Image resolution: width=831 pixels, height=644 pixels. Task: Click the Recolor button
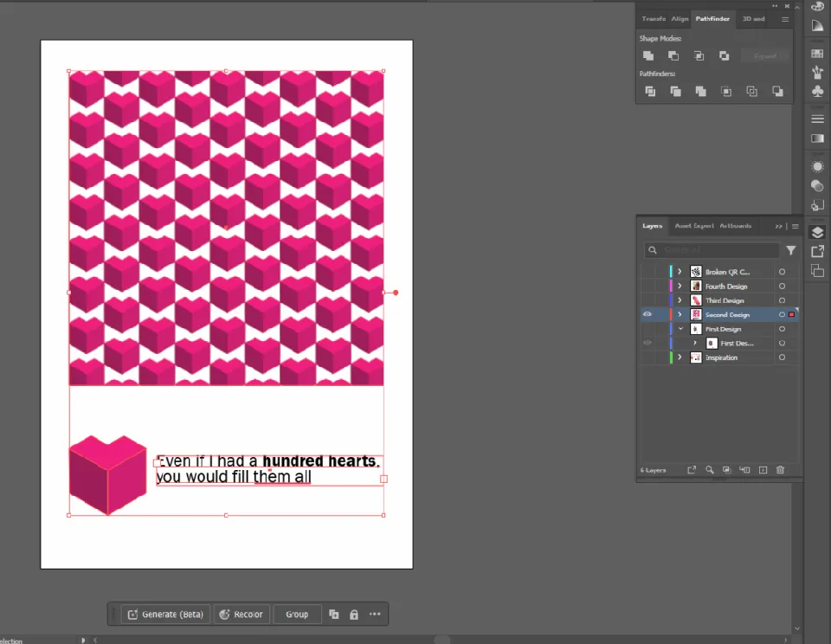point(242,615)
